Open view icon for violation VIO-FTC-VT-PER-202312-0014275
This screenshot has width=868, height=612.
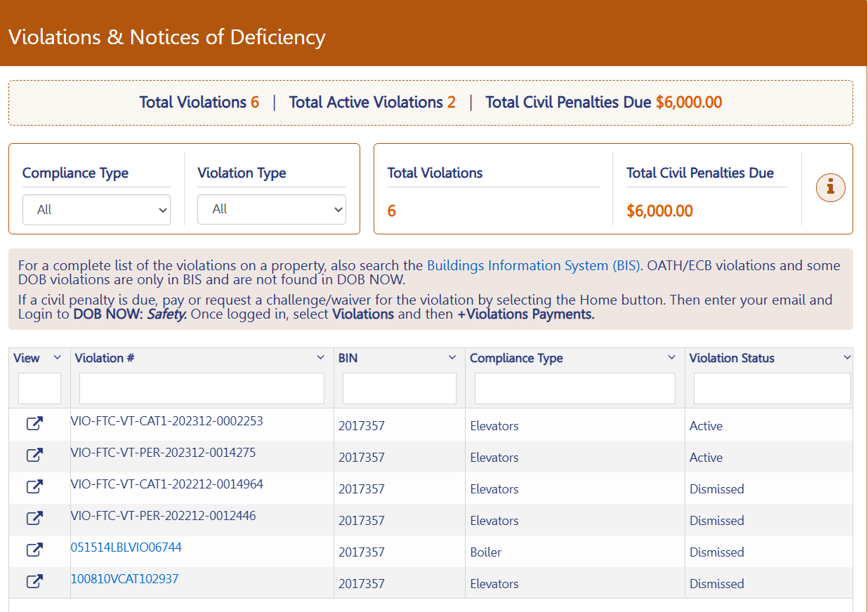click(x=34, y=455)
